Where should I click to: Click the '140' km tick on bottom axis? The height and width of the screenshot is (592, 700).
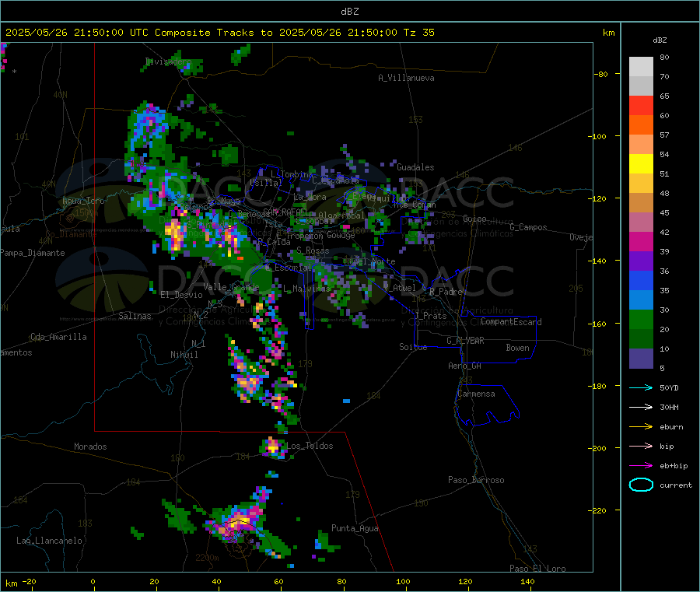(x=527, y=581)
